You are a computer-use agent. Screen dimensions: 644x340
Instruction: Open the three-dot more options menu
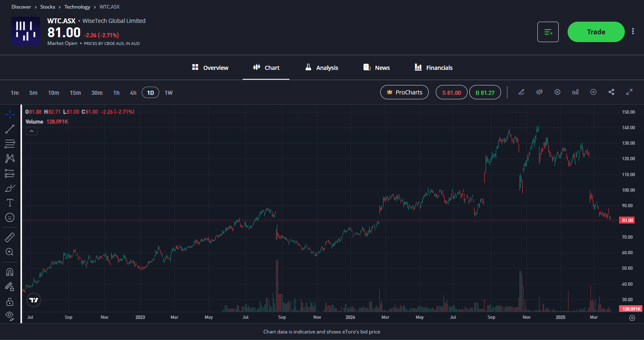(633, 31)
